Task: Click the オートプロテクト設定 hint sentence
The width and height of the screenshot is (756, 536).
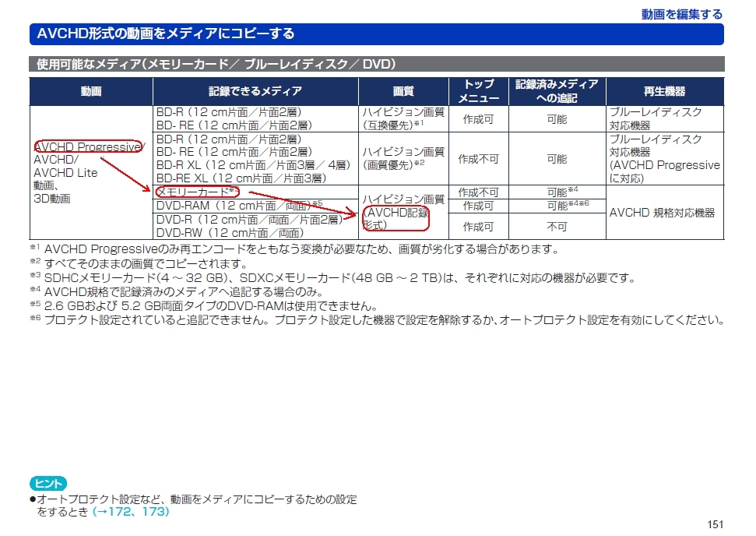Action: (x=193, y=505)
